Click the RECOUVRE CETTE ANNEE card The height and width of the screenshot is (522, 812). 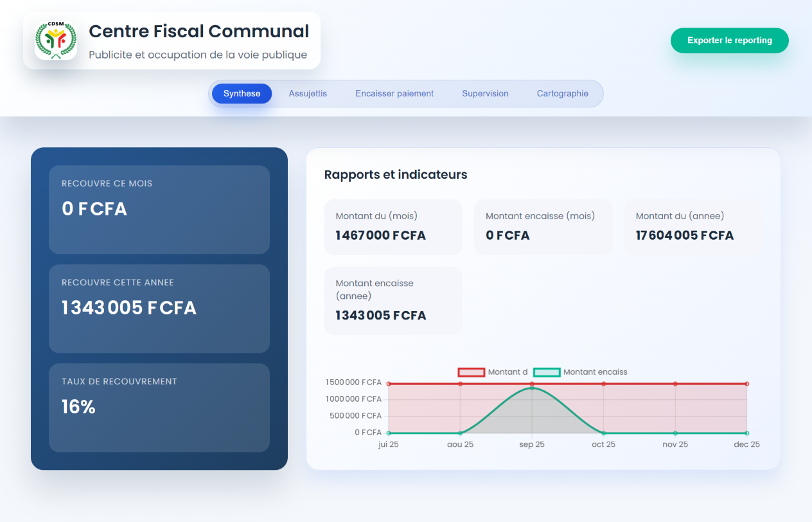(159, 309)
